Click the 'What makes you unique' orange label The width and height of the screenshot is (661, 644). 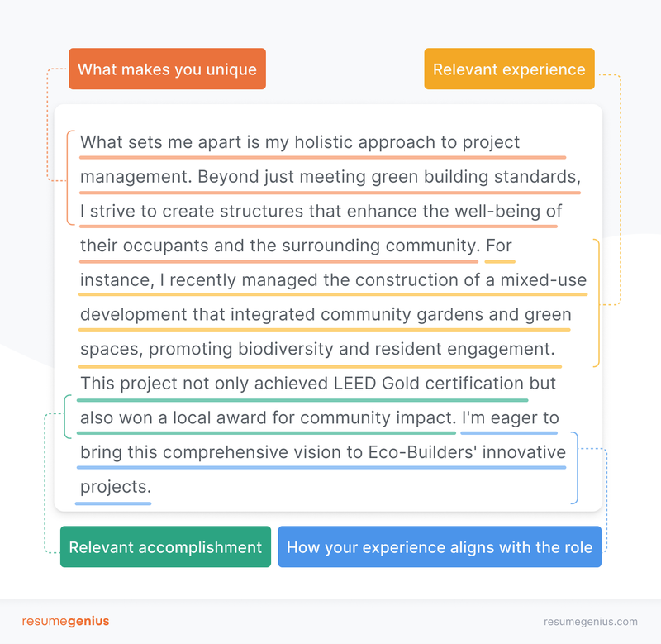[x=167, y=69]
